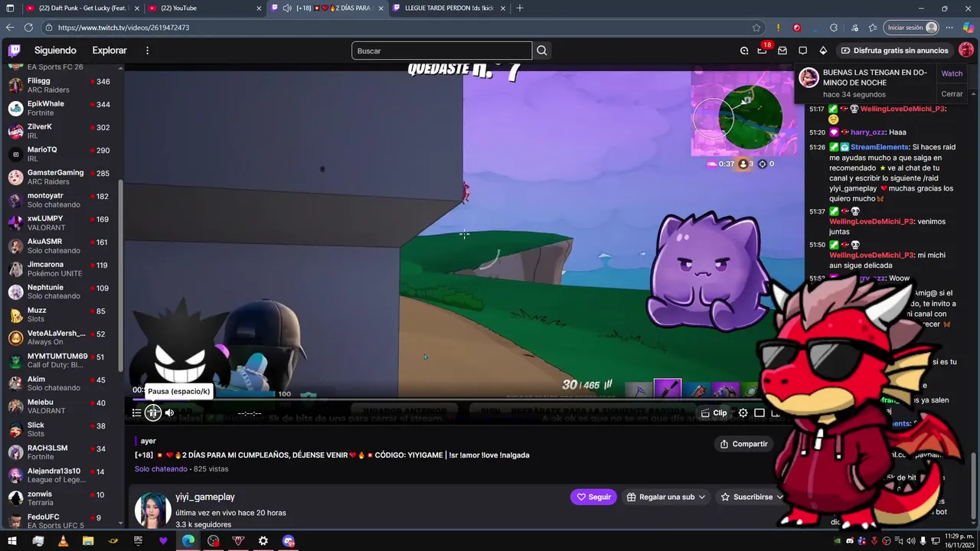
Task: Open the Twitch whispers chat bubble icon
Action: coord(802,51)
